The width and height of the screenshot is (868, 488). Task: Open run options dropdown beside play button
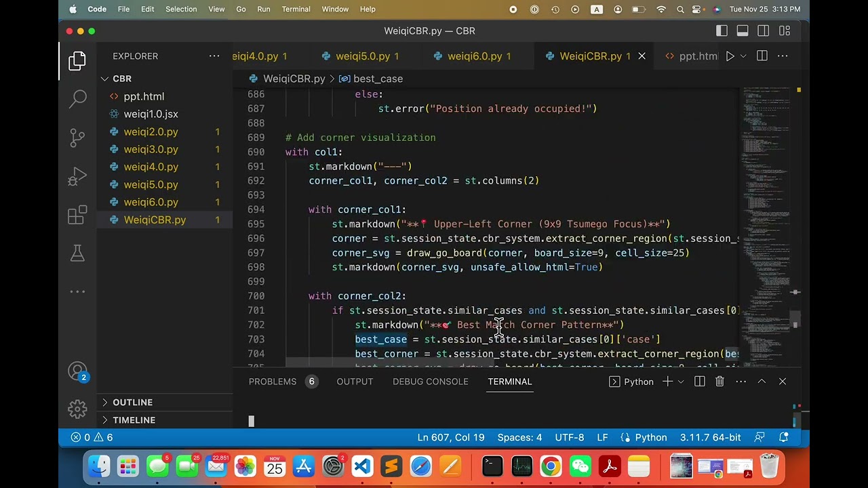743,56
